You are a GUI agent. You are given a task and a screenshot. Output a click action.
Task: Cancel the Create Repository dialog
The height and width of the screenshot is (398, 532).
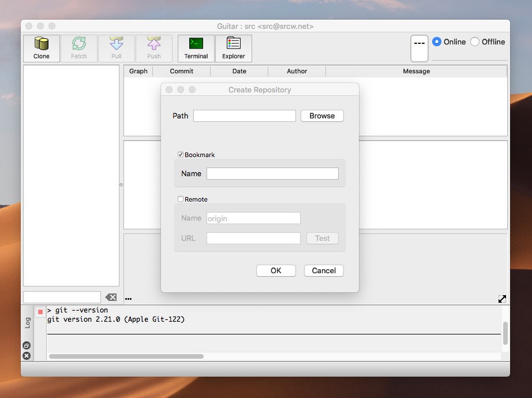coord(324,270)
